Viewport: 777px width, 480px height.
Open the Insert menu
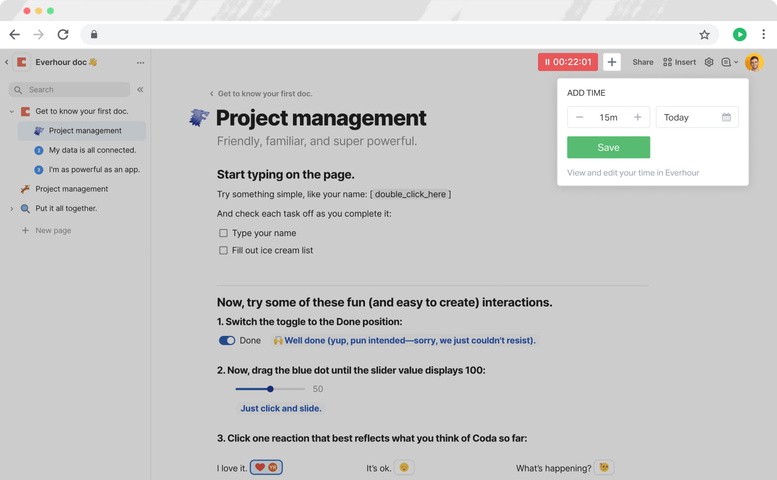tap(679, 62)
